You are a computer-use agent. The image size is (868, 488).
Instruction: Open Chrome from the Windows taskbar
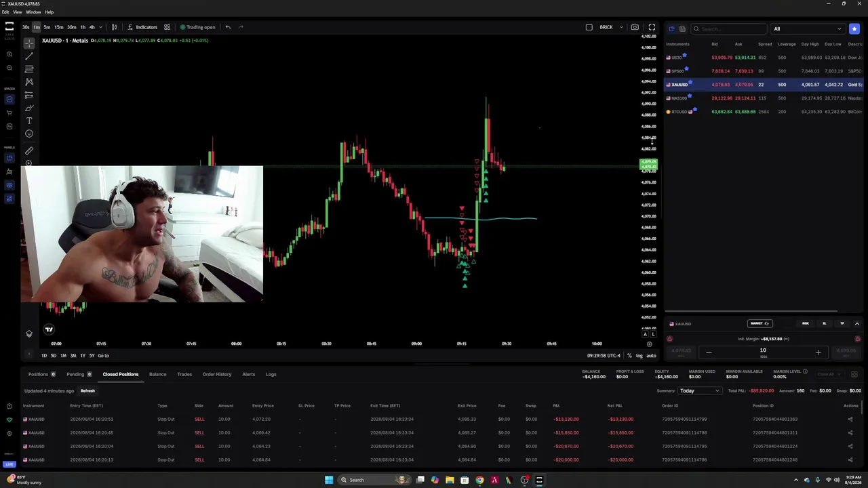[479, 480]
